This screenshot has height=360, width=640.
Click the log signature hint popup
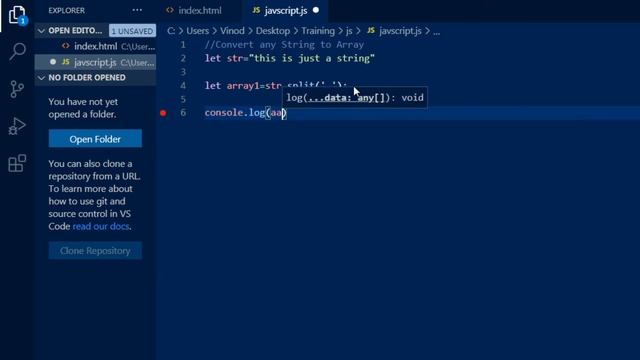pyautogui.click(x=355, y=98)
